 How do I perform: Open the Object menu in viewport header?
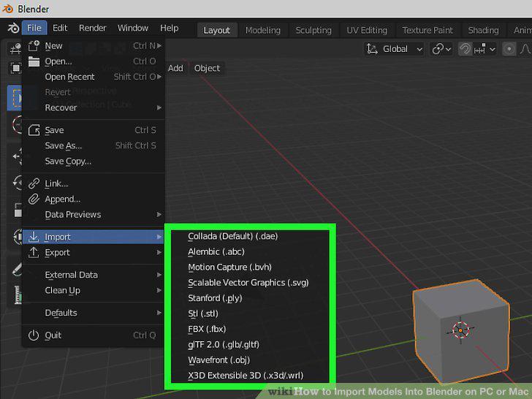pos(207,68)
